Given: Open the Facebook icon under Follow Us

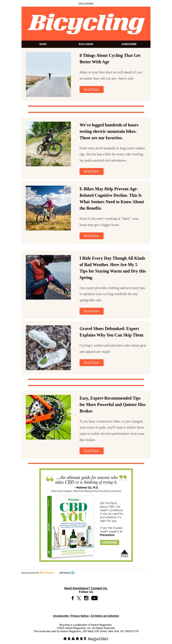Looking at the screenshot, I should coord(73,598).
